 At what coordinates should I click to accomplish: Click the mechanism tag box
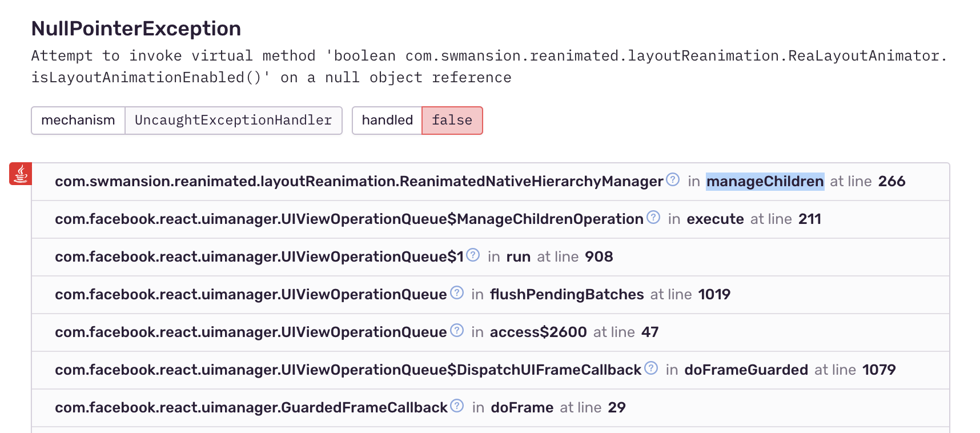pyautogui.click(x=78, y=120)
